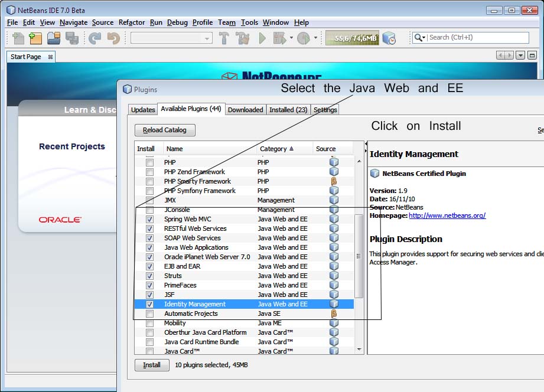
Task: Click the Undo arrow icon
Action: tap(95, 38)
